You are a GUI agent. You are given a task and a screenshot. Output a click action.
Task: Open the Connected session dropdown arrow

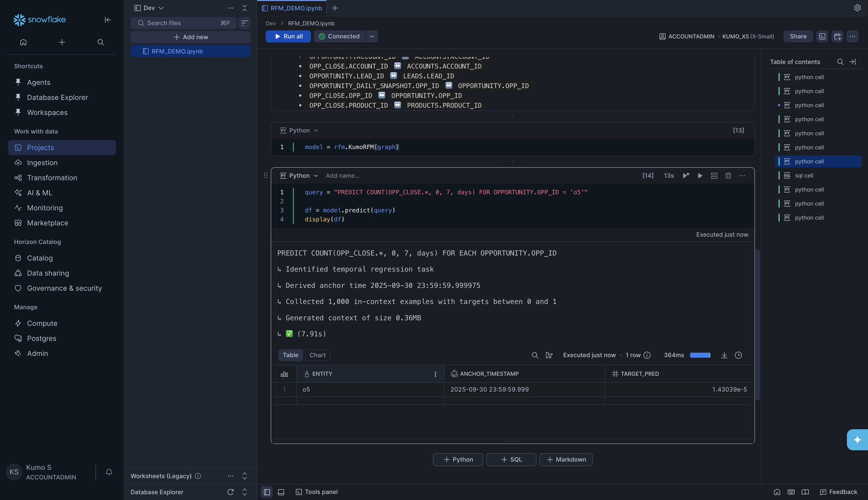372,36
